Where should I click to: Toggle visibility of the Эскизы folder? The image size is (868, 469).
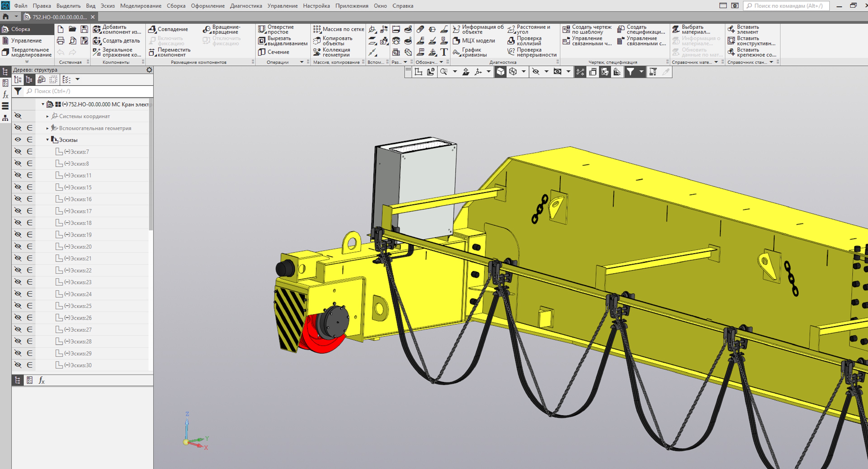(18, 140)
